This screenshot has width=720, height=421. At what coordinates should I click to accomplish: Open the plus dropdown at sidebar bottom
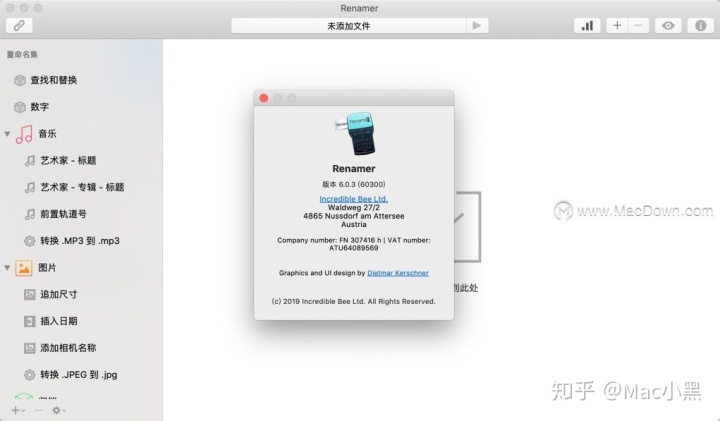[x=18, y=410]
